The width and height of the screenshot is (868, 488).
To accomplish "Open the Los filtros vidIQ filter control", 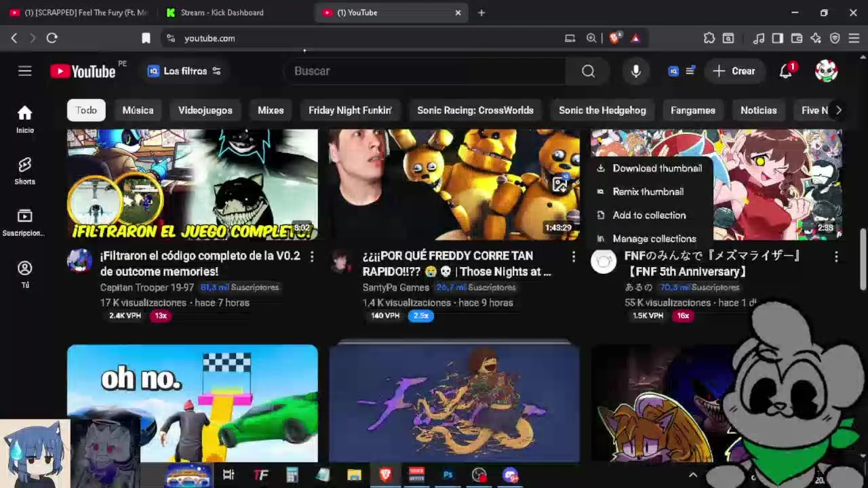I will point(184,70).
